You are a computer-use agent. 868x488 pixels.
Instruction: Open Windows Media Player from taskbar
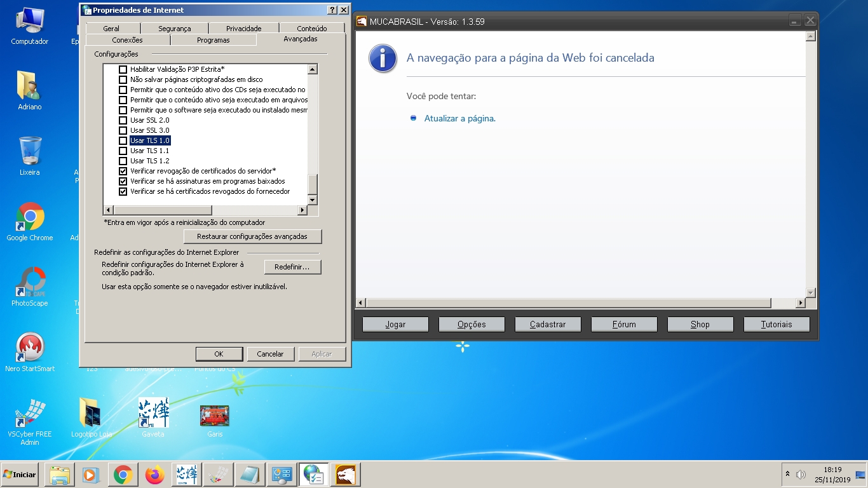coord(91,475)
